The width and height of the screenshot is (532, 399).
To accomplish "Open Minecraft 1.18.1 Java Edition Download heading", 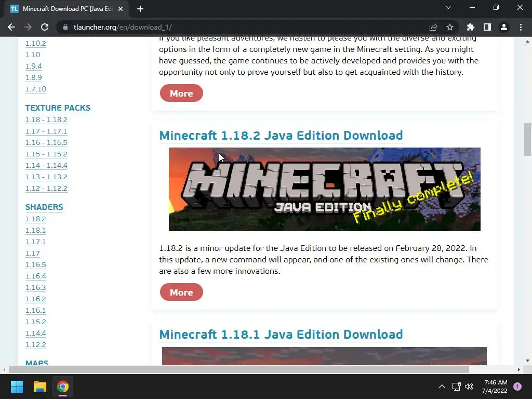I will (281, 335).
